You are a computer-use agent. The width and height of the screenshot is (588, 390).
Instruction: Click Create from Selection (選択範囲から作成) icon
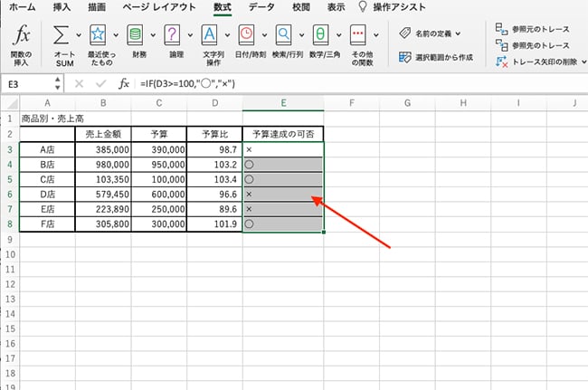click(405, 57)
